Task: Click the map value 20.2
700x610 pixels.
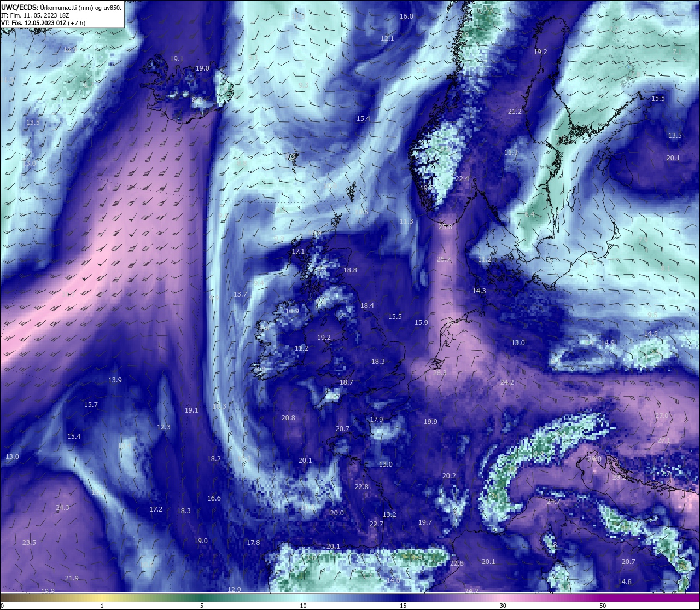Action: click(449, 476)
